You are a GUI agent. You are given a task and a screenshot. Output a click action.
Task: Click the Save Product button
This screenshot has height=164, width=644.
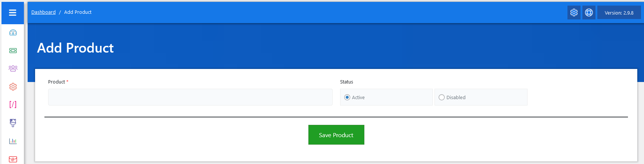tap(336, 135)
